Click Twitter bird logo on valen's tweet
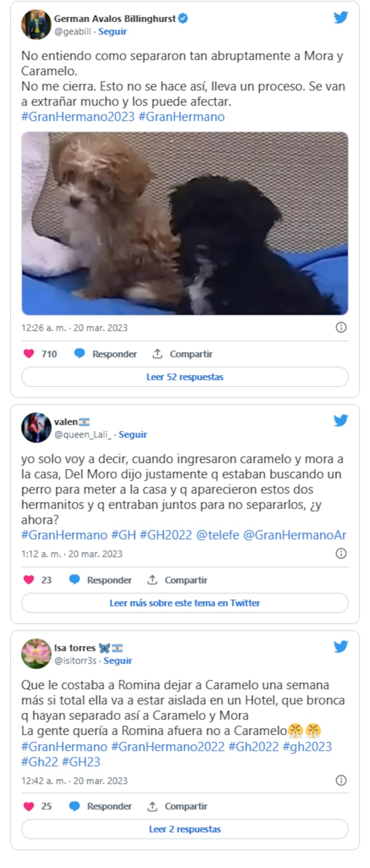Image resolution: width=370 pixels, height=868 pixels. point(341,420)
